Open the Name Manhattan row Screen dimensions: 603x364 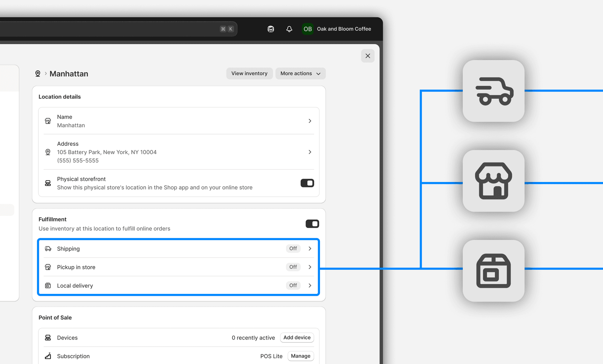179,121
